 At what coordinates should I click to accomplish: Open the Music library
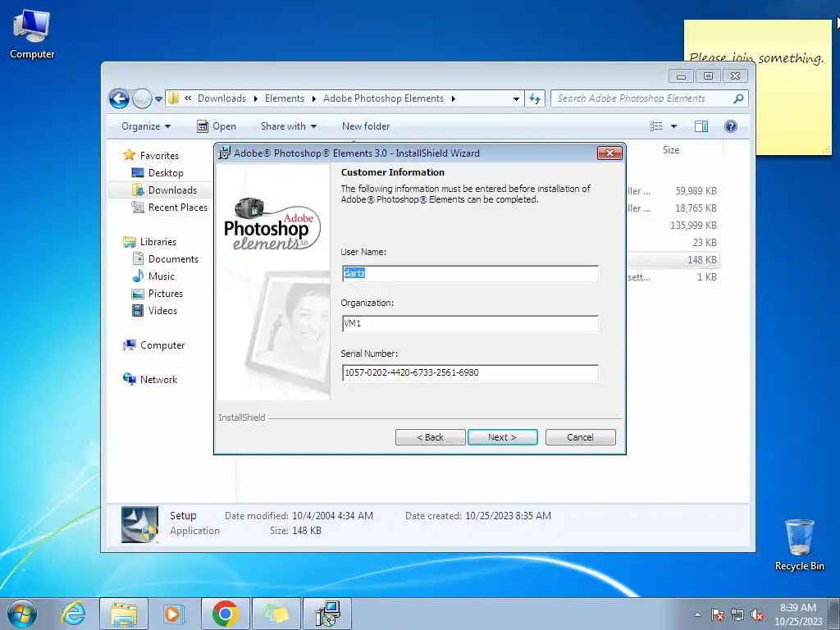click(162, 276)
